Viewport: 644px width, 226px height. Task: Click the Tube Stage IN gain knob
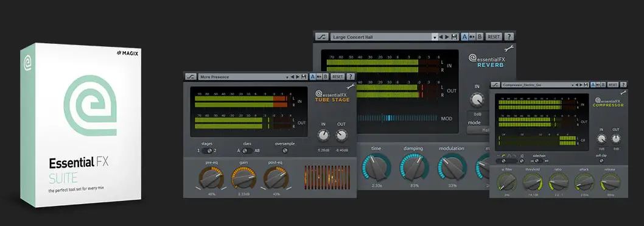tap(323, 135)
